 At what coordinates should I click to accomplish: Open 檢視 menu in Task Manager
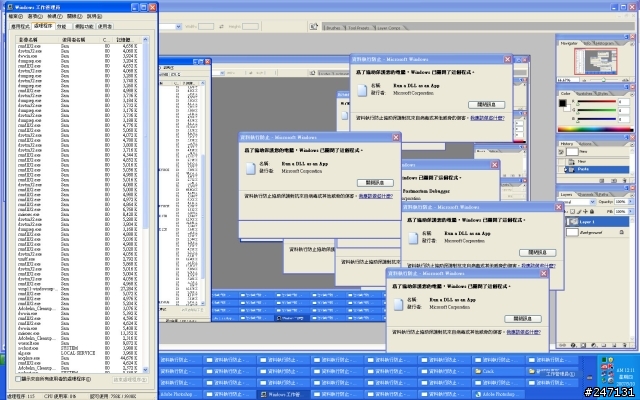[x=55, y=16]
